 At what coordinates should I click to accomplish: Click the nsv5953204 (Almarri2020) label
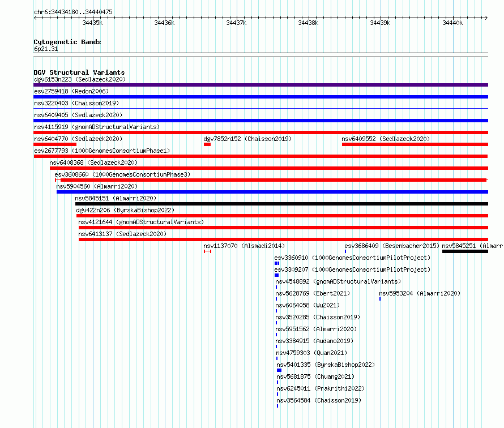pyautogui.click(x=420, y=293)
